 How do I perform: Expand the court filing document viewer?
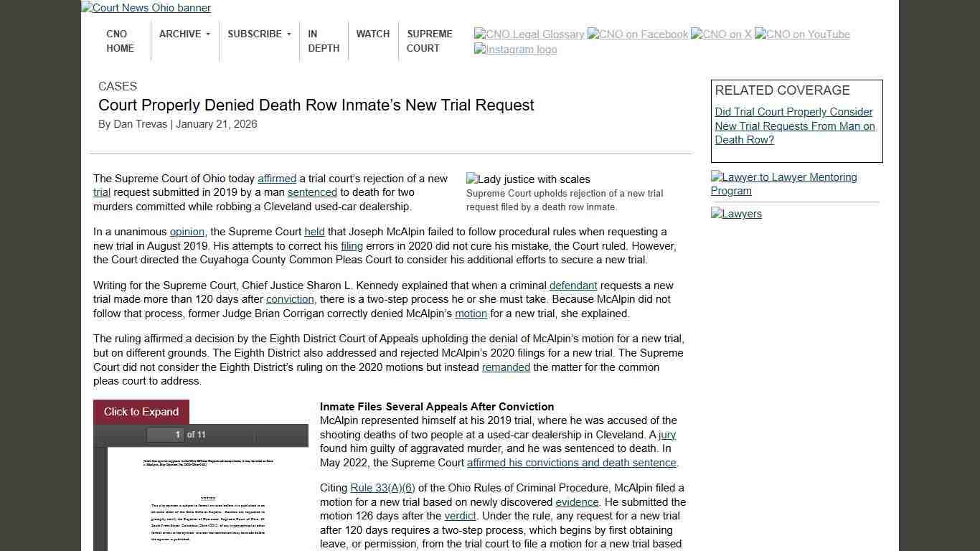(x=141, y=412)
